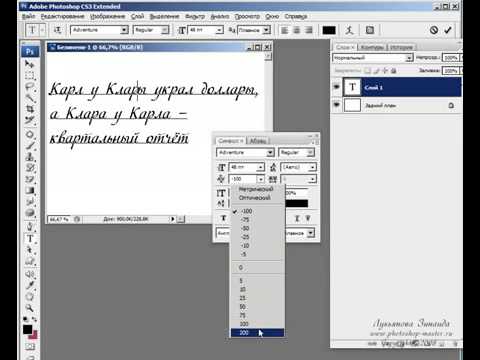The width and height of the screenshot is (480, 360).
Task: Select the Zoom tool
Action: tap(30, 308)
